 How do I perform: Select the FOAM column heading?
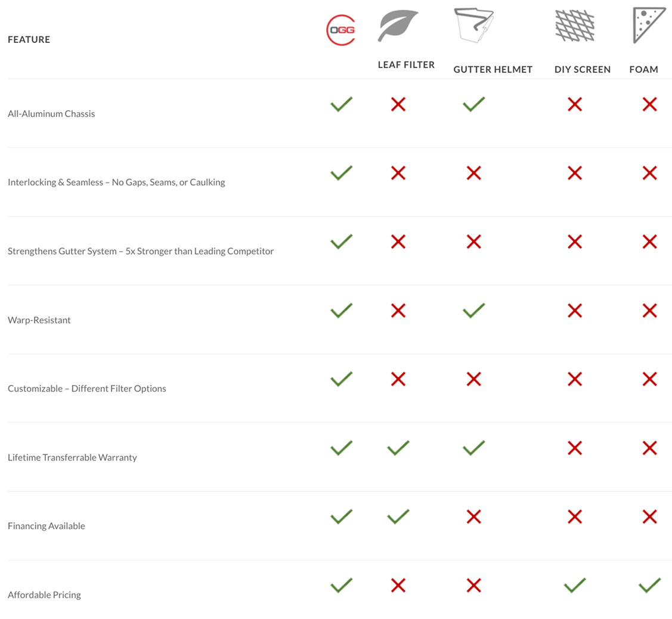click(x=643, y=69)
